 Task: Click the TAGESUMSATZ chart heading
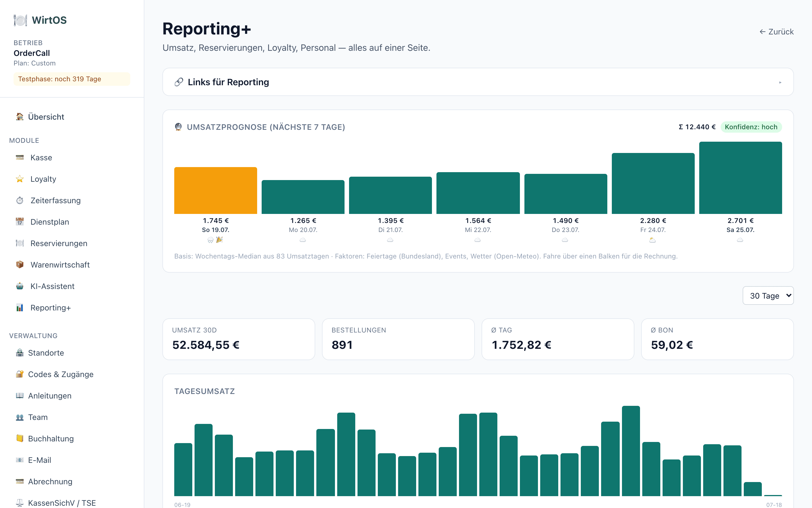point(204,391)
